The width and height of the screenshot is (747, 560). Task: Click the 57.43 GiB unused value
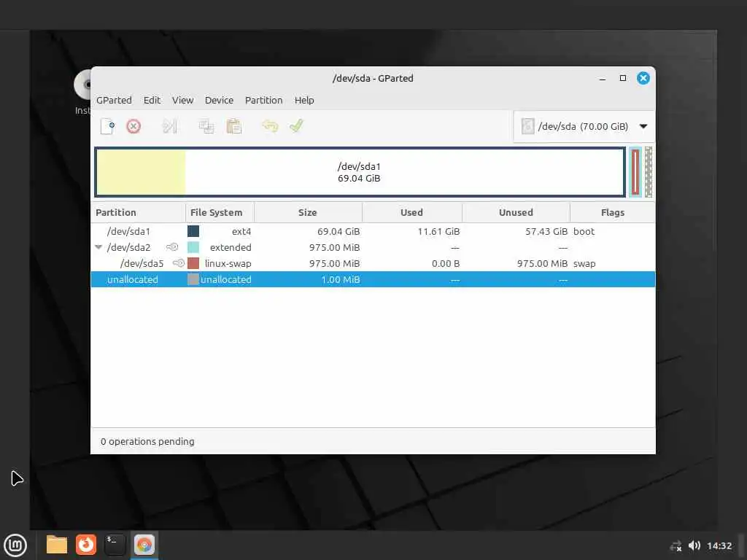pos(546,231)
